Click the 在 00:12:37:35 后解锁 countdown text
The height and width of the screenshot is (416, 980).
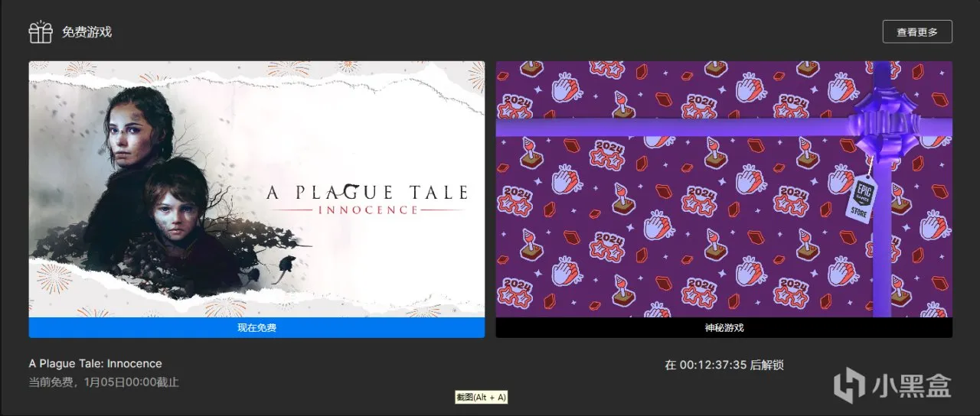click(x=724, y=366)
